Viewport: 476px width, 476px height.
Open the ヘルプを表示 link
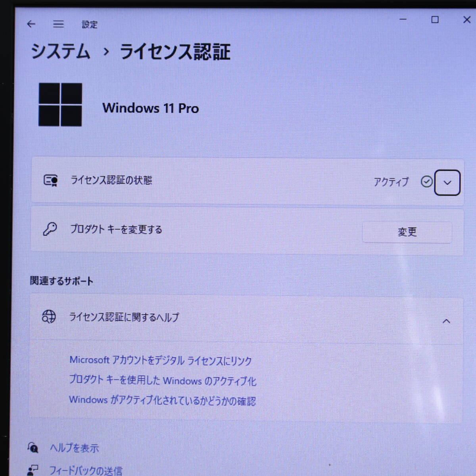pos(74,448)
